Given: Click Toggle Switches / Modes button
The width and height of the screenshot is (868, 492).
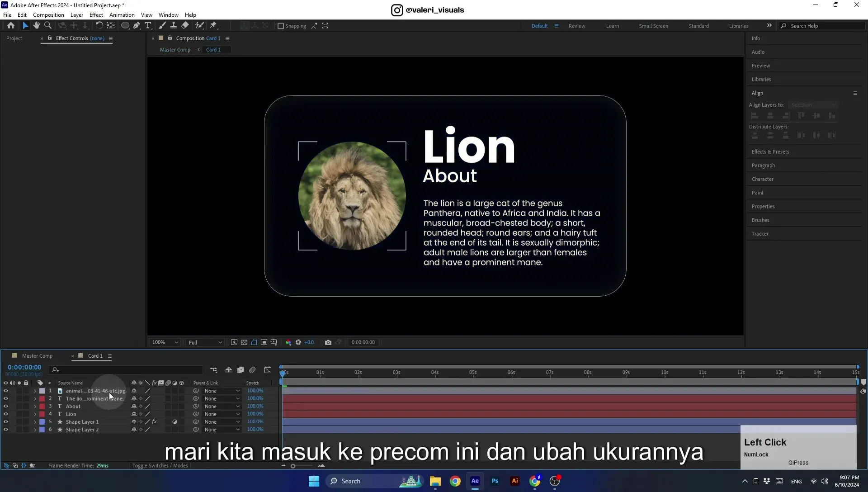Looking at the screenshot, I should 160,466.
